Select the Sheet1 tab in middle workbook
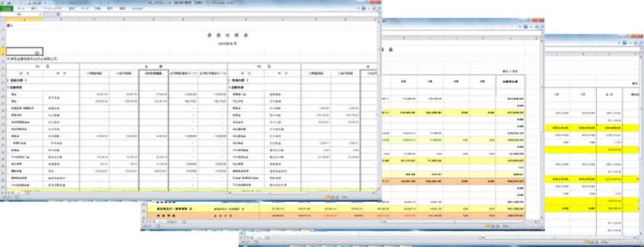 [x=171, y=222]
